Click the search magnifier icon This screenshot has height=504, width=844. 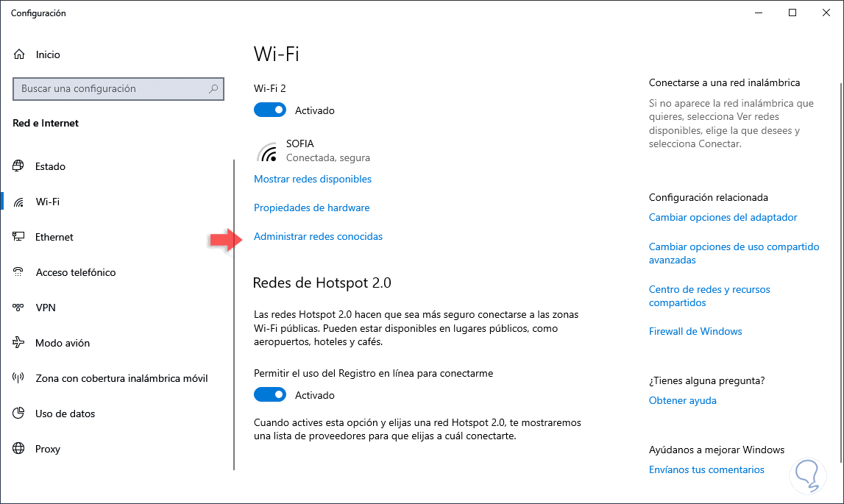[x=213, y=89]
